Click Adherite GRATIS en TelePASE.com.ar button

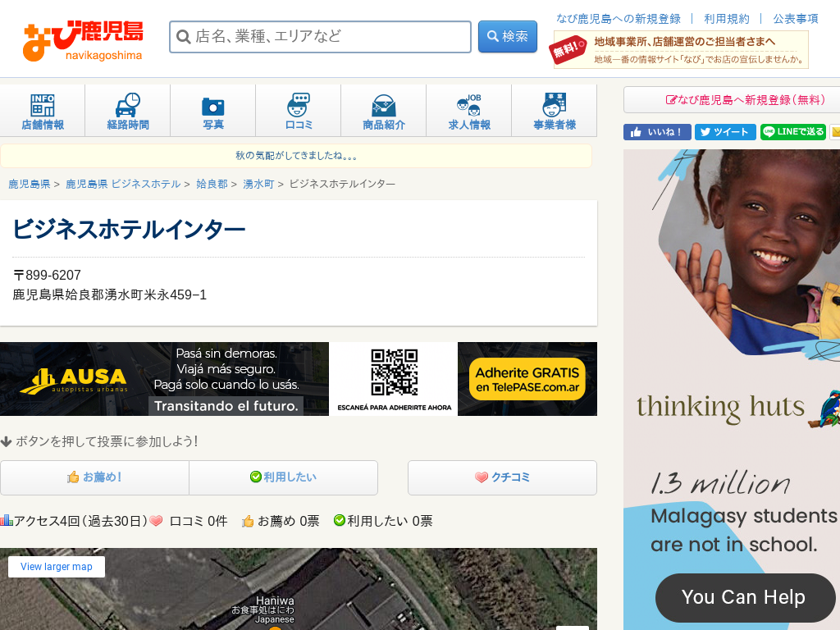[527, 379]
